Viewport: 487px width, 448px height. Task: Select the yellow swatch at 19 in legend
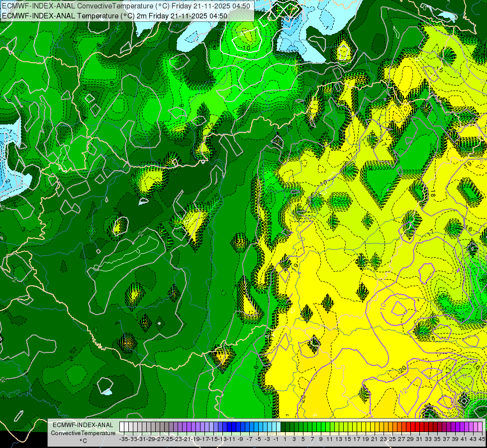point(364,427)
